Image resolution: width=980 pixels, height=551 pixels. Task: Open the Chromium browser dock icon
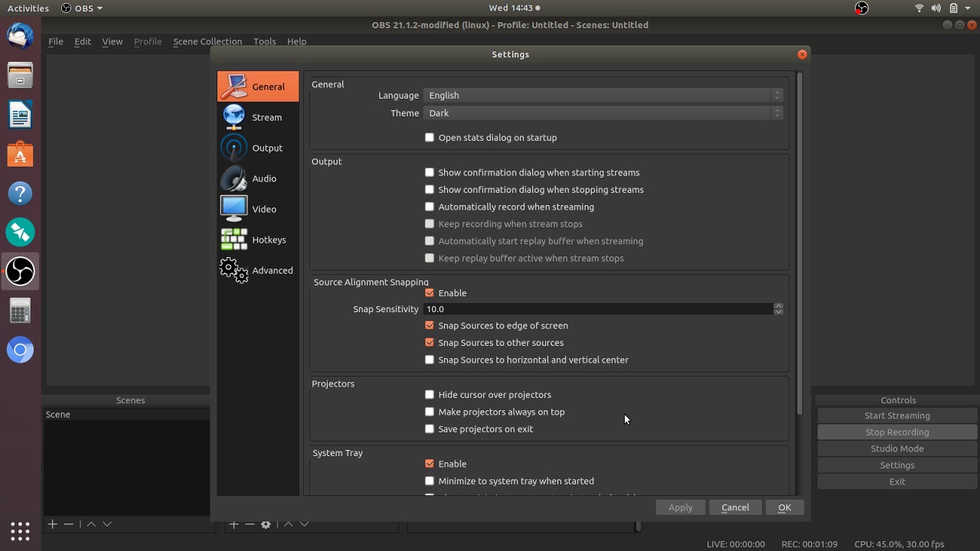click(20, 350)
